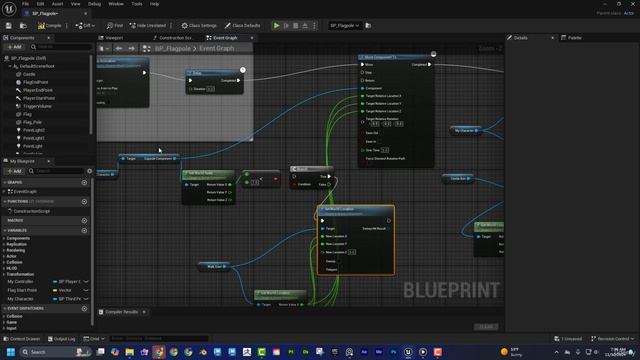Compile the BP_Flagpole blueprint
The height and width of the screenshot is (360, 640).
pos(49,26)
